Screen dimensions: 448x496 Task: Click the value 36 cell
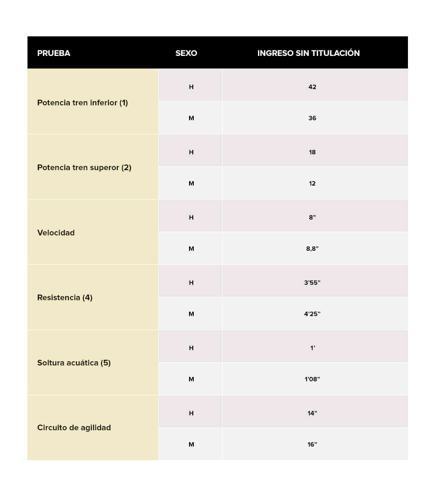[x=312, y=118]
